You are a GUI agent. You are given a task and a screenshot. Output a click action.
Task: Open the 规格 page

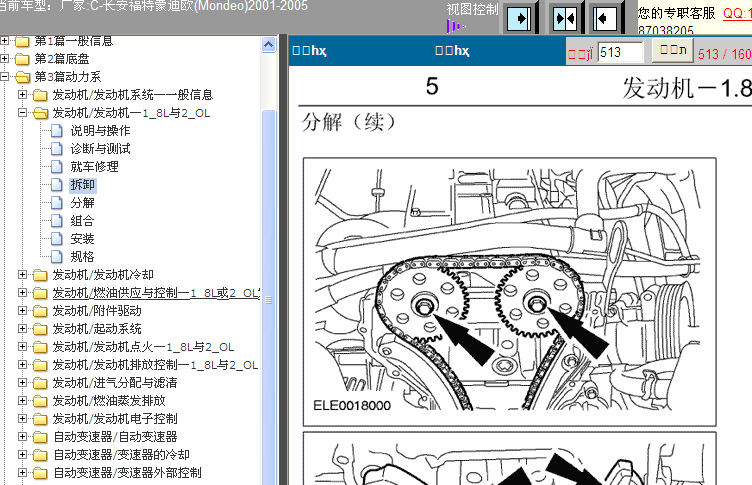click(x=82, y=257)
